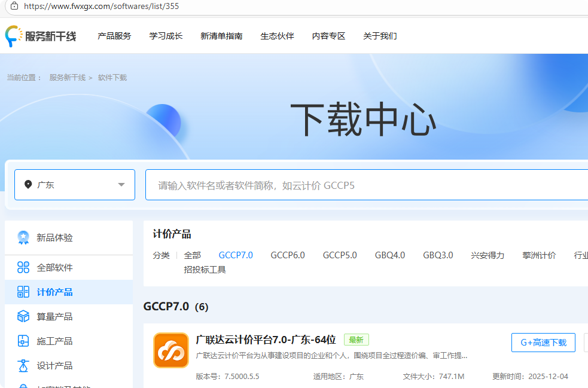Open 全部软件 in the sidebar
This screenshot has width=588, height=388.
[x=69, y=267]
